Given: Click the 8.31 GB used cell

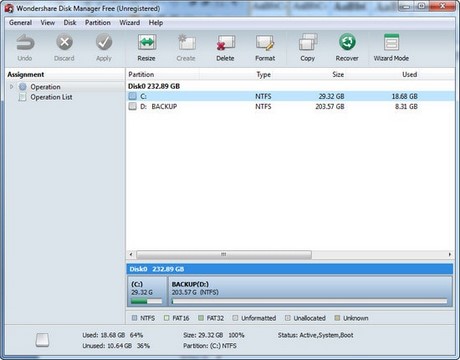Looking at the screenshot, I should click(x=406, y=107).
